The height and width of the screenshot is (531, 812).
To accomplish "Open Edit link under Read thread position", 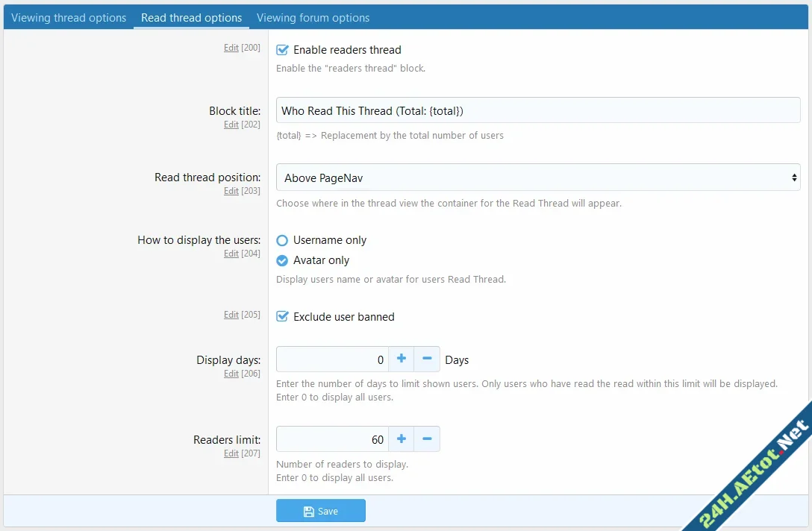I will (x=231, y=191).
